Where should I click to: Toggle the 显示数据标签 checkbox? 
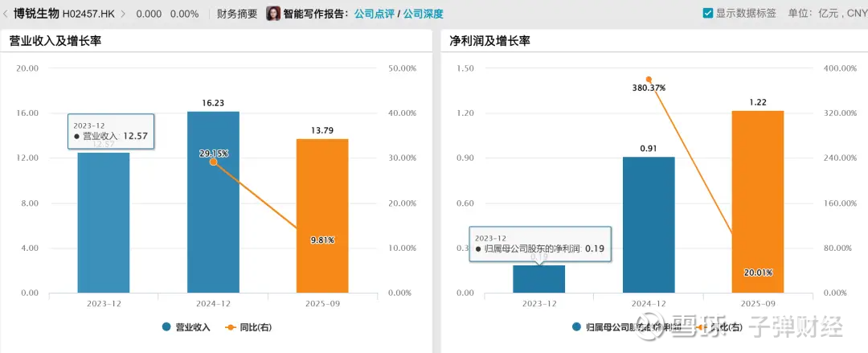tap(707, 14)
